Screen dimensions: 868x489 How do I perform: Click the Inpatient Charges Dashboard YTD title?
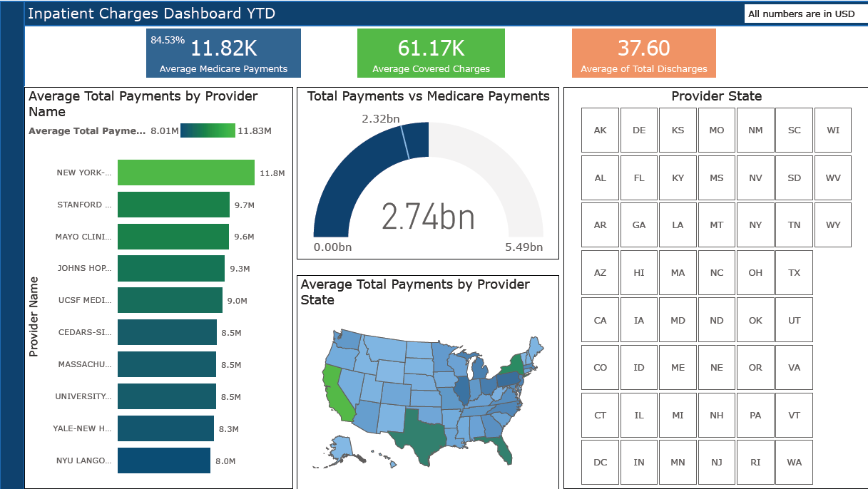click(x=151, y=14)
